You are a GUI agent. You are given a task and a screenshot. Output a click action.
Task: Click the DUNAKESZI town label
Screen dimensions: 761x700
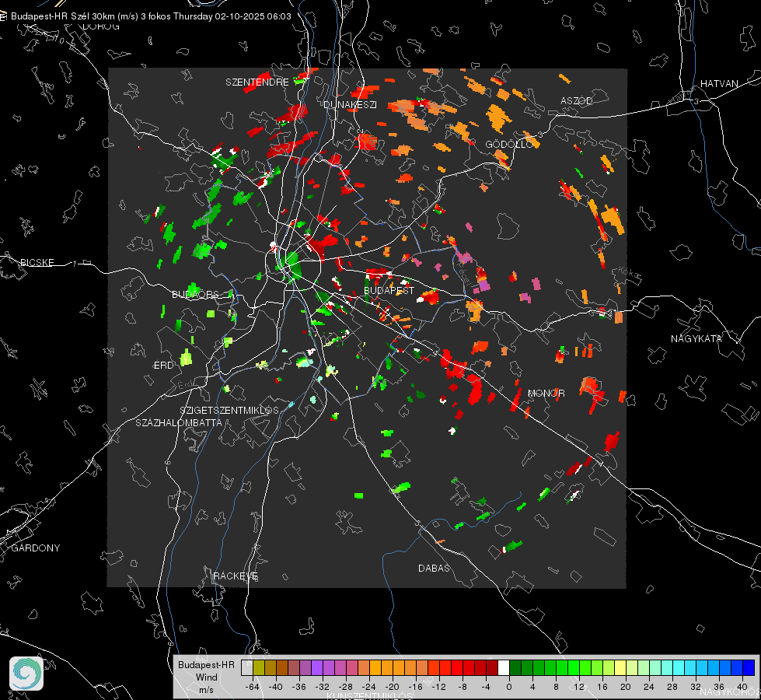click(x=350, y=104)
